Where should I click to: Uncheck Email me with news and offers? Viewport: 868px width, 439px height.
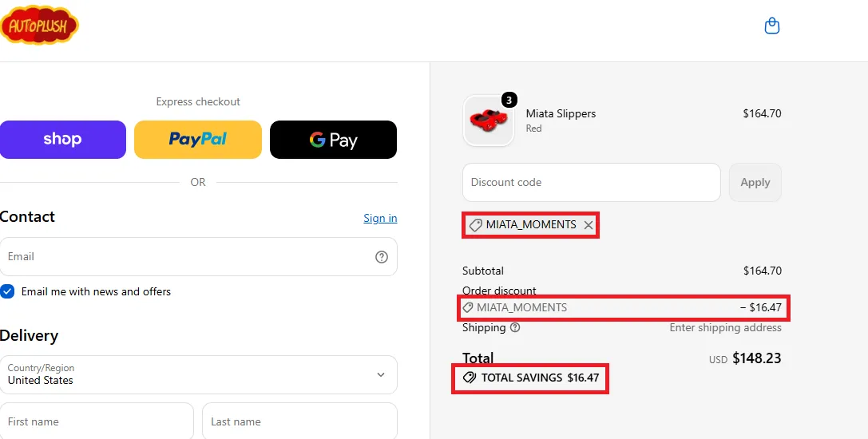[7, 292]
